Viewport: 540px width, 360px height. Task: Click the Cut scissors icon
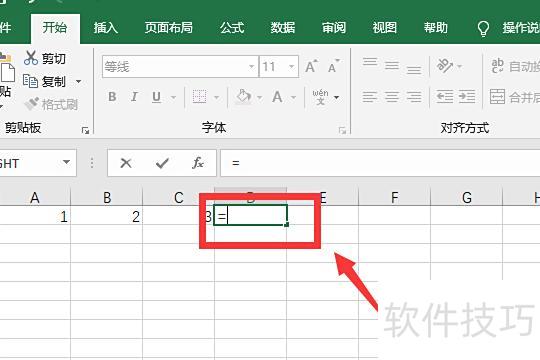[31, 58]
